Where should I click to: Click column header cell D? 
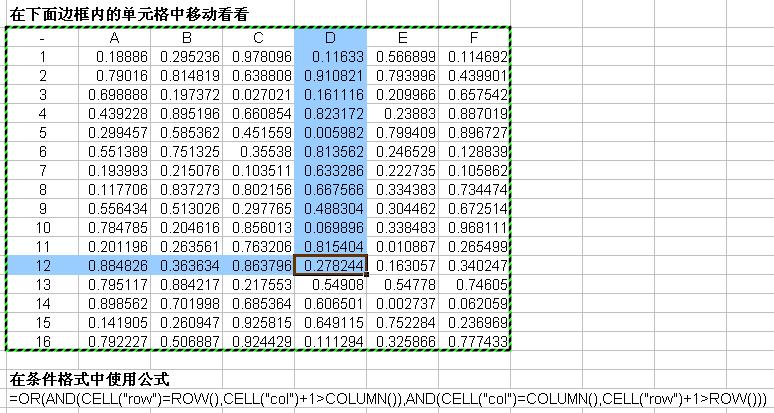pos(331,38)
